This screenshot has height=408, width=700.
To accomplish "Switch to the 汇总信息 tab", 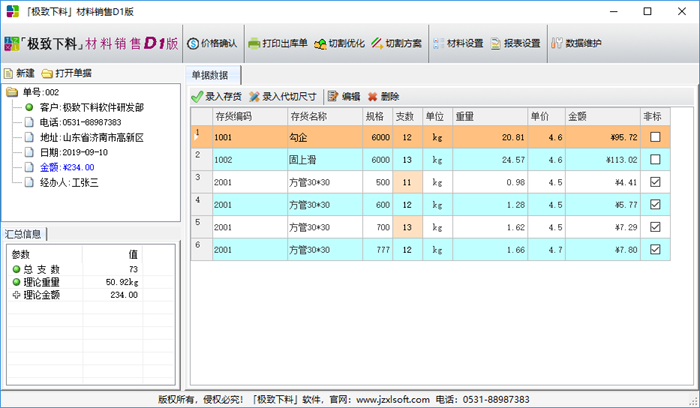I will pos(24,234).
